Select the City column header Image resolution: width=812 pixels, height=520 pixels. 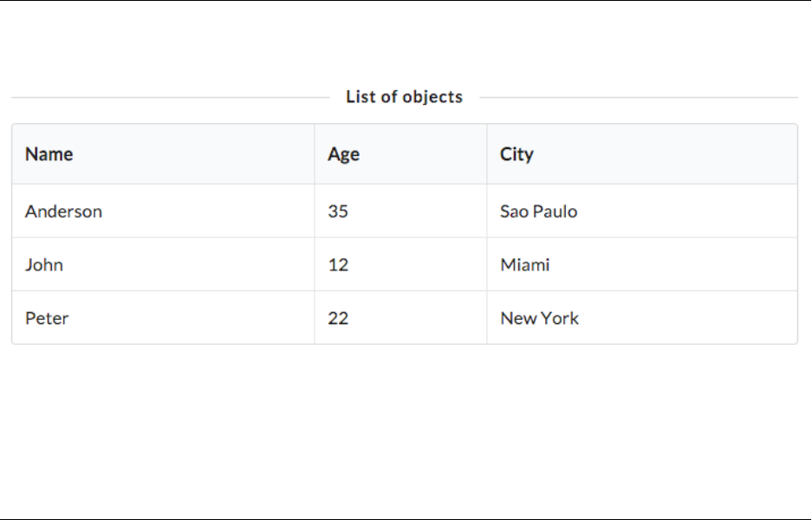[516, 154]
